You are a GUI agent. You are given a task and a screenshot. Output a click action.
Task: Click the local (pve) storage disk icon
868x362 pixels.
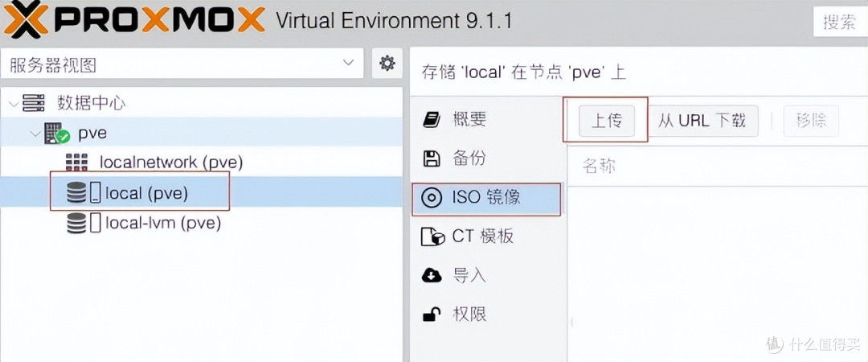[x=76, y=192]
